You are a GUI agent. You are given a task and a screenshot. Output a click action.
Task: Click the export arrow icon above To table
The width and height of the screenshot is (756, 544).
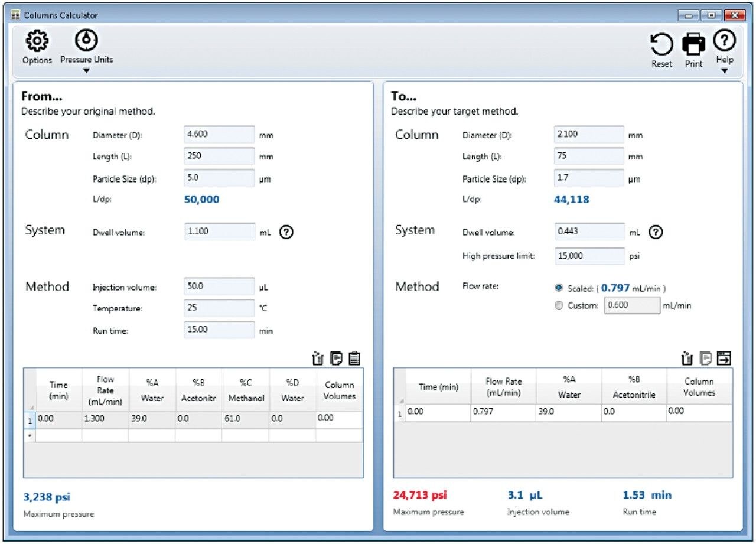[724, 358]
